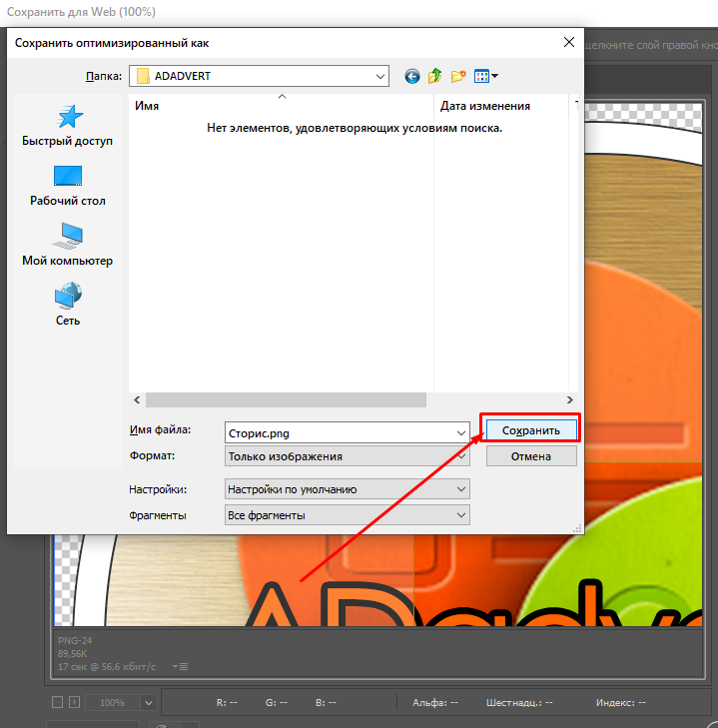Click the scroll right arrow

[570, 399]
